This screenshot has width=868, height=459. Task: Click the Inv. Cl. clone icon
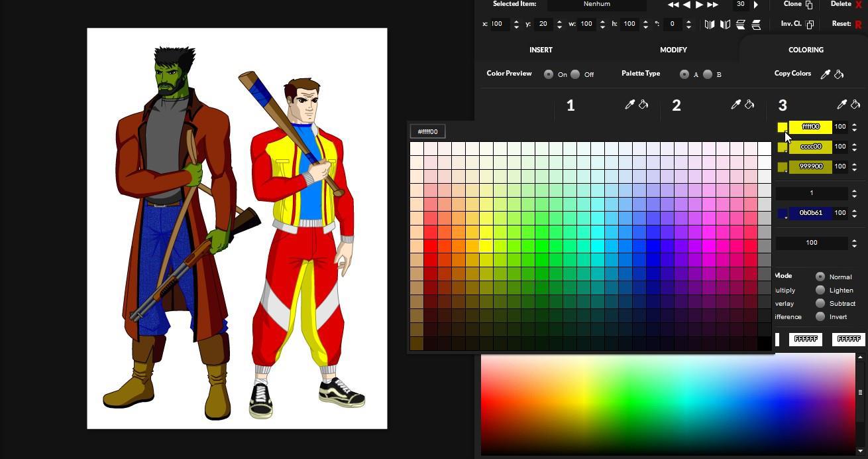click(810, 25)
